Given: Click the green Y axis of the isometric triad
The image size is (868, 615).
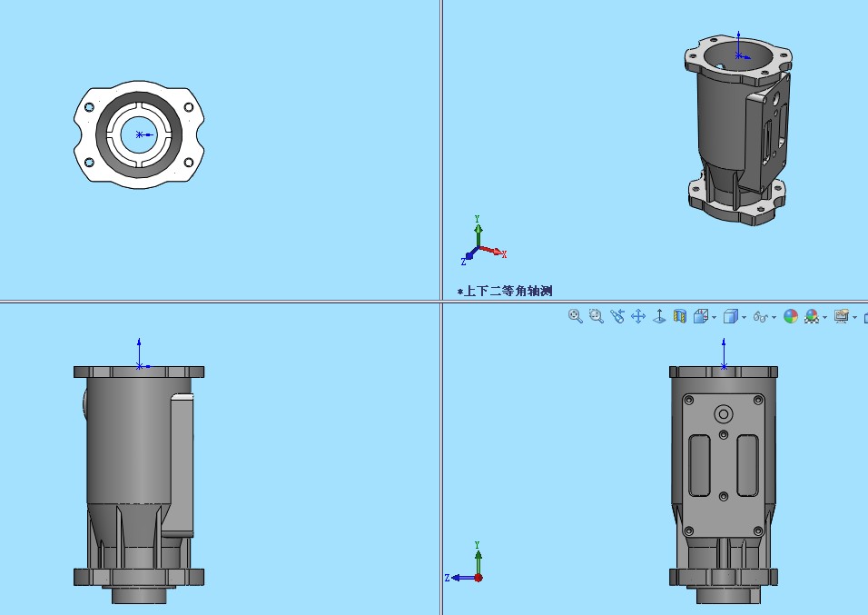Looking at the screenshot, I should tap(478, 231).
